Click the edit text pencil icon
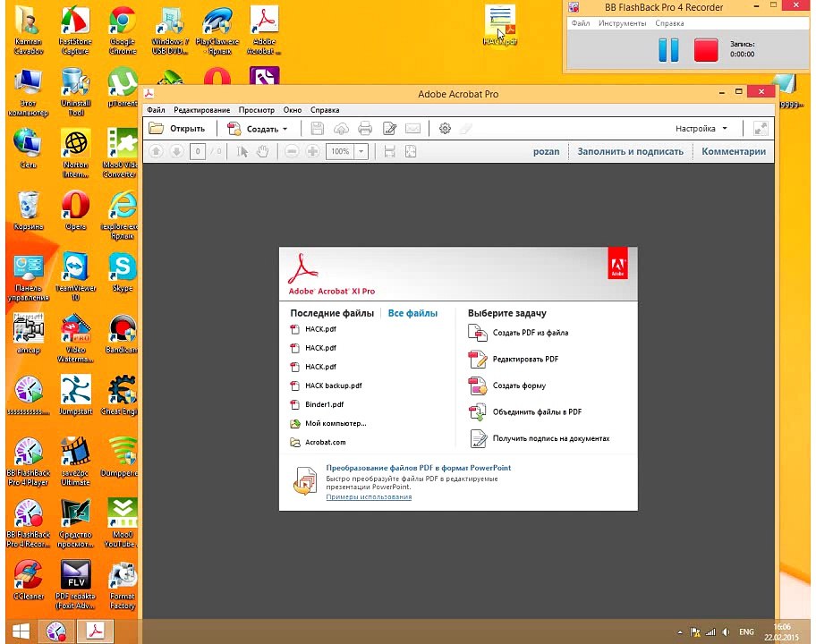This screenshot has width=816, height=644. (389, 129)
